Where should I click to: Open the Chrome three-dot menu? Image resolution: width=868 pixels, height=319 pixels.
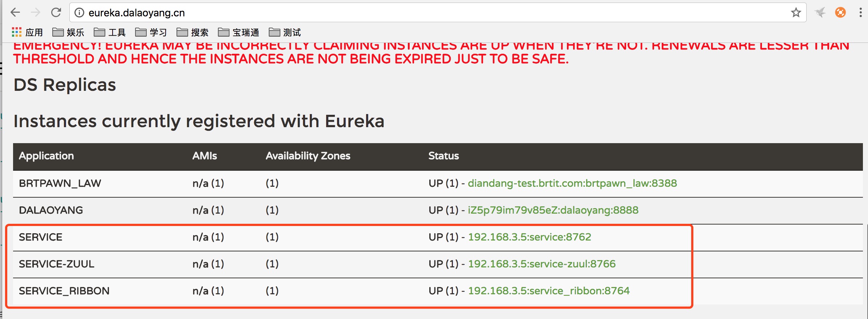point(860,13)
